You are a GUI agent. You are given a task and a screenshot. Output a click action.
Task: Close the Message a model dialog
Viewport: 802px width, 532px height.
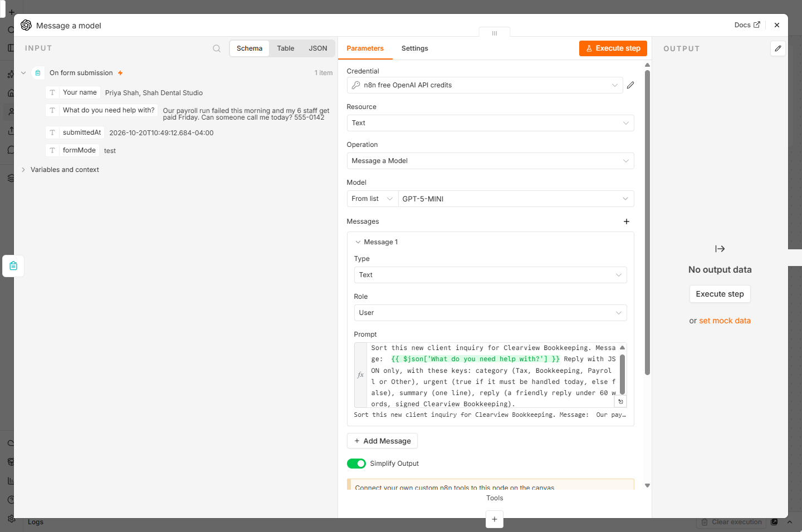(777, 25)
